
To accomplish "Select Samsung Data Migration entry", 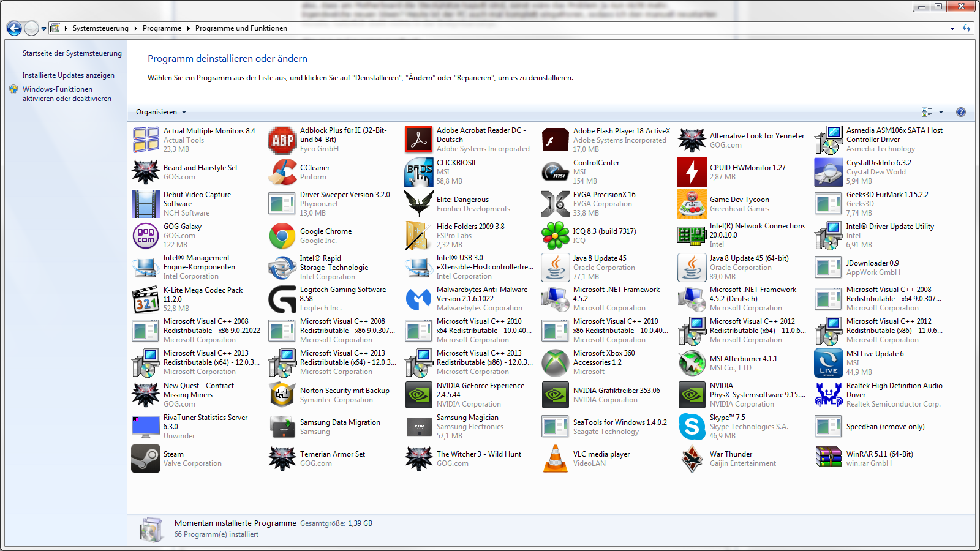I will click(x=333, y=427).
